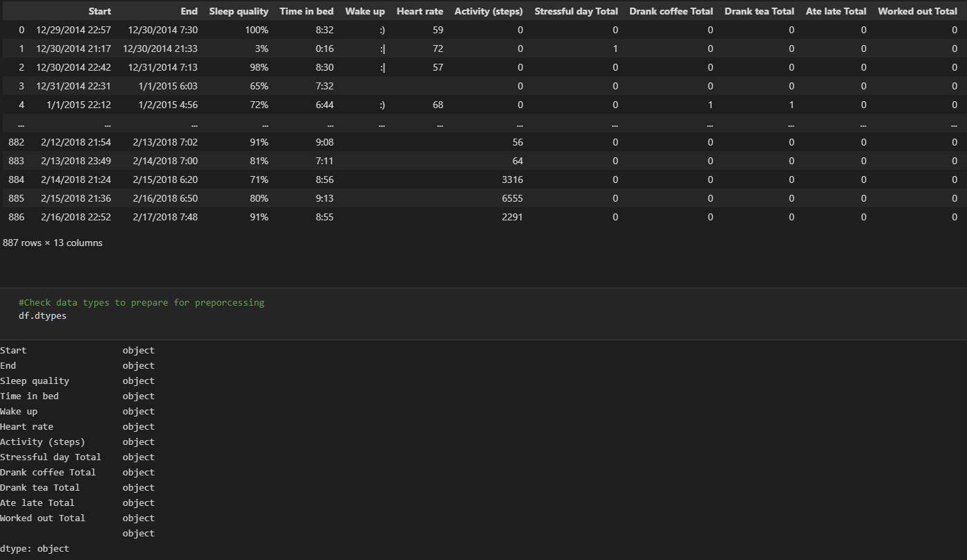This screenshot has width=967, height=560.
Task: Click the activity steps value '64'
Action: click(x=517, y=161)
